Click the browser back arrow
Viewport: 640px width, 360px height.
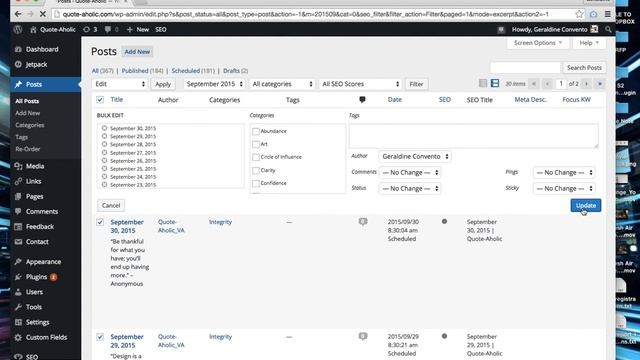[18, 14]
